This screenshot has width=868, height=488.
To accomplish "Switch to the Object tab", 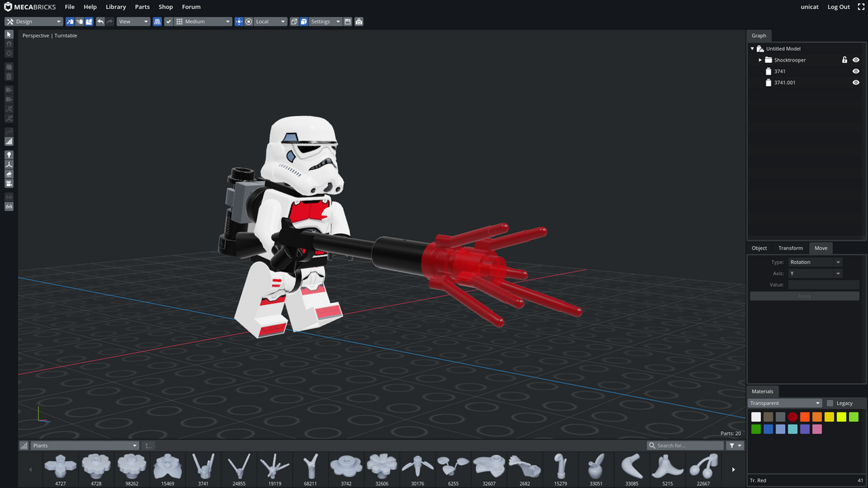I will click(759, 248).
